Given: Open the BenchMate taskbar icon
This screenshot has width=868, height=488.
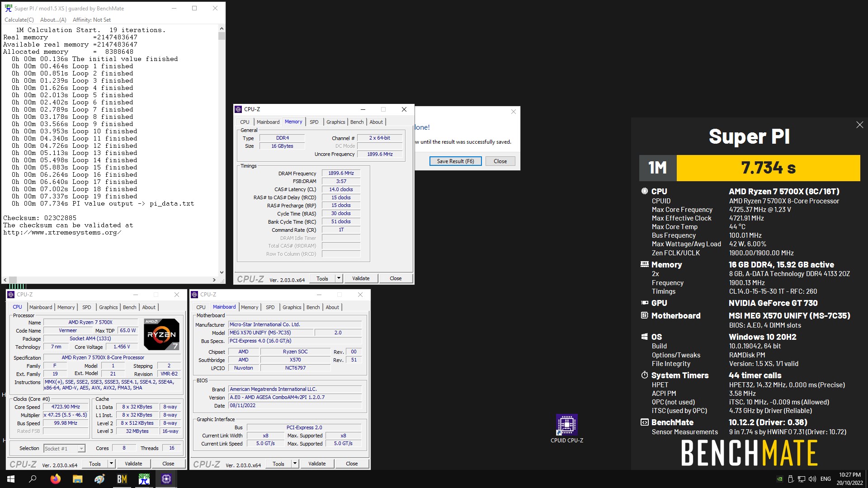Looking at the screenshot, I should pos(122,479).
